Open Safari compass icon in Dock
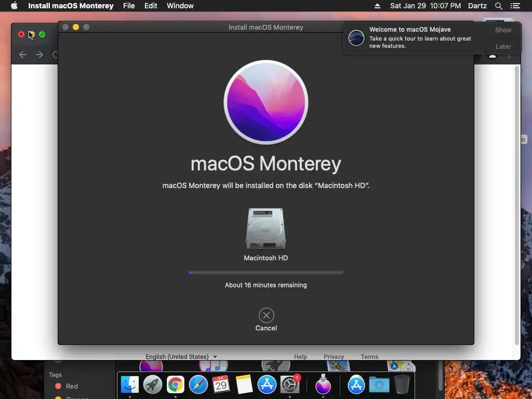The width and height of the screenshot is (532, 399). tap(198, 384)
